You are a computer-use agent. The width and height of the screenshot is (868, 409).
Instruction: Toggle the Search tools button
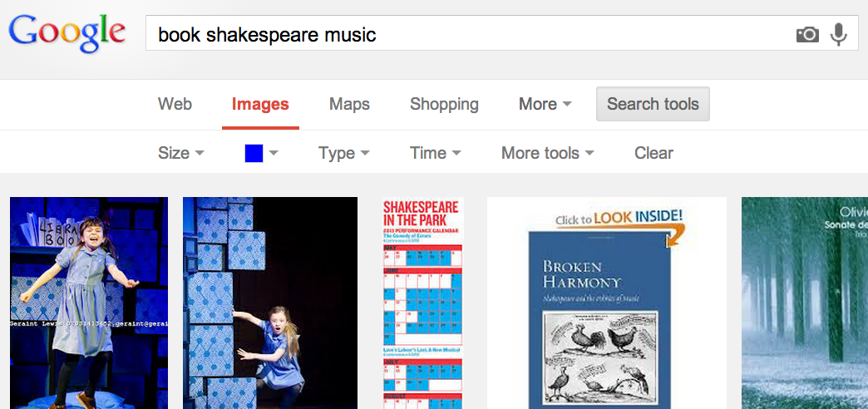click(x=653, y=104)
